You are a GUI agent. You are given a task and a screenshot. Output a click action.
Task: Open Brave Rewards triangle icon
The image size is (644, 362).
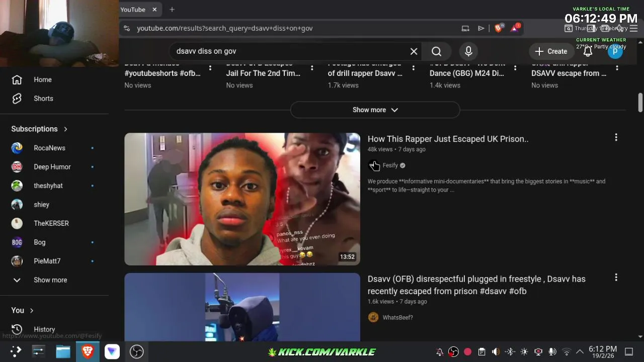[515, 28]
